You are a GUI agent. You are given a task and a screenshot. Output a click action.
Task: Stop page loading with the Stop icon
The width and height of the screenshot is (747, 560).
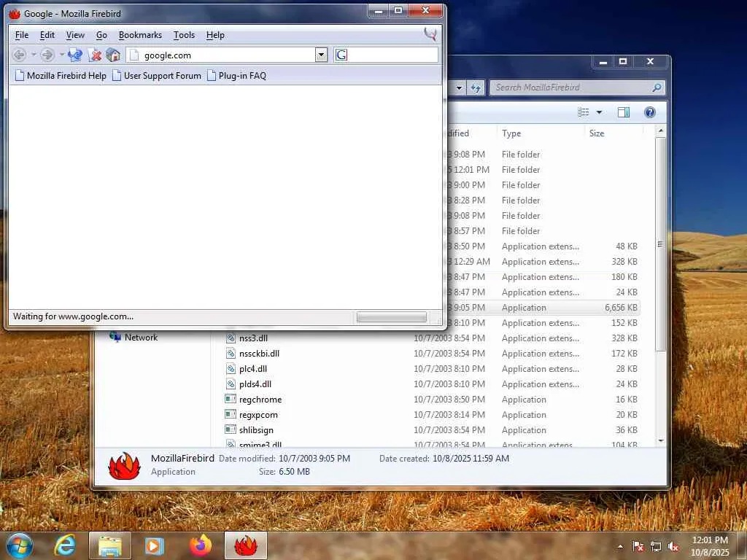95,55
